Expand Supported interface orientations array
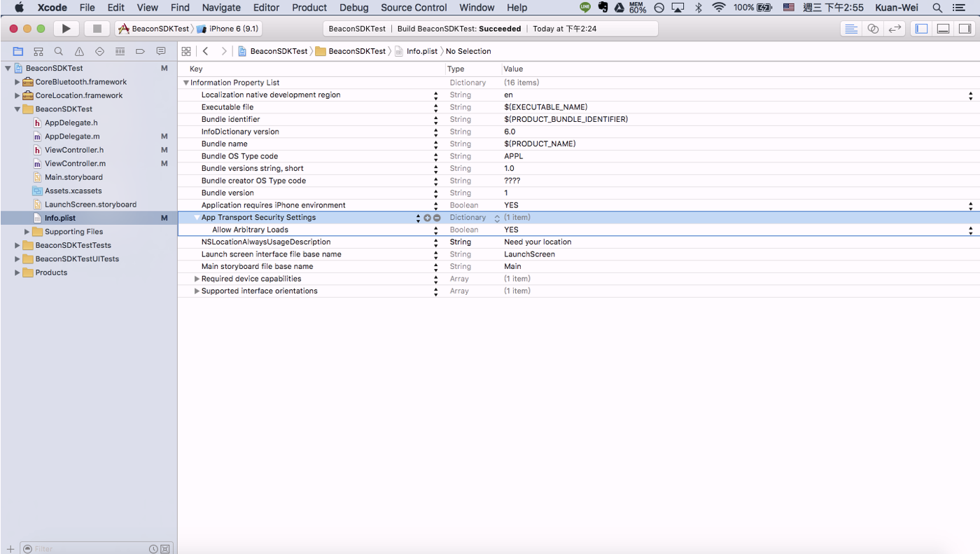This screenshot has width=980, height=554. tap(197, 291)
